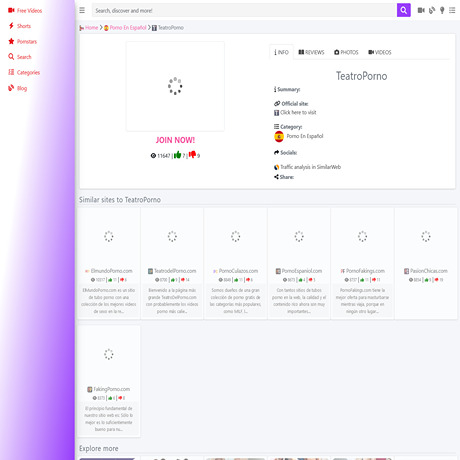460x460 pixels.
Task: Switch to the REVIEWS tab
Action: point(311,52)
